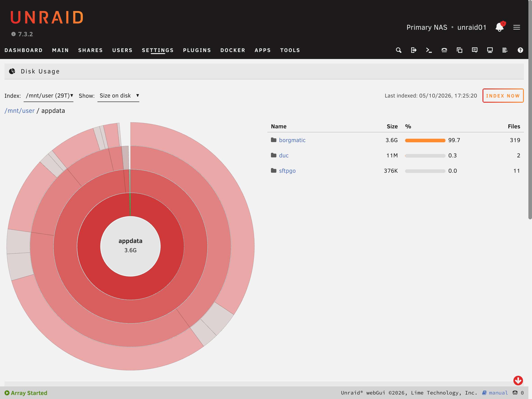Click the UNRAID logo

point(47,17)
